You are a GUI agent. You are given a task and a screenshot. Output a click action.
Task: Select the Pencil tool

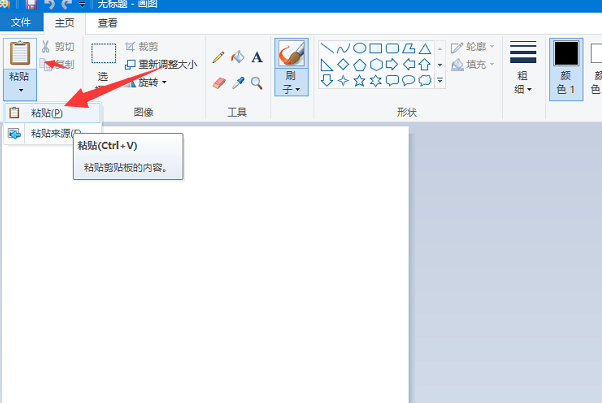218,57
